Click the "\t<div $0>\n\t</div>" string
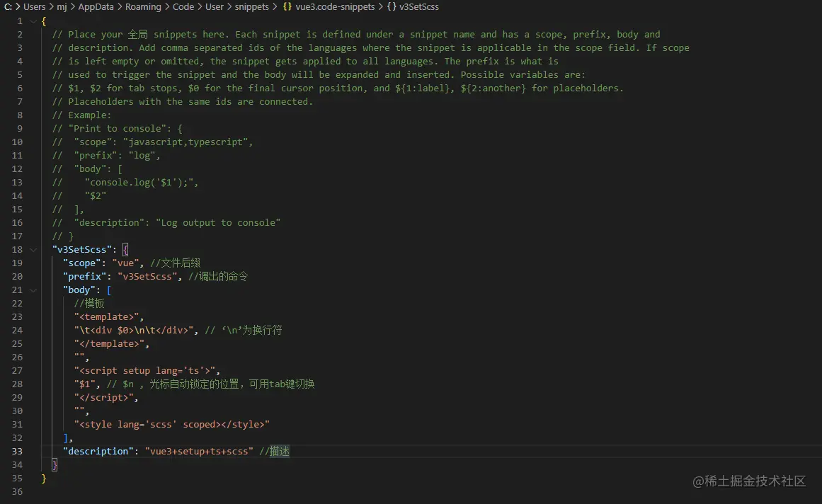Image resolution: width=822 pixels, height=504 pixels. click(134, 330)
